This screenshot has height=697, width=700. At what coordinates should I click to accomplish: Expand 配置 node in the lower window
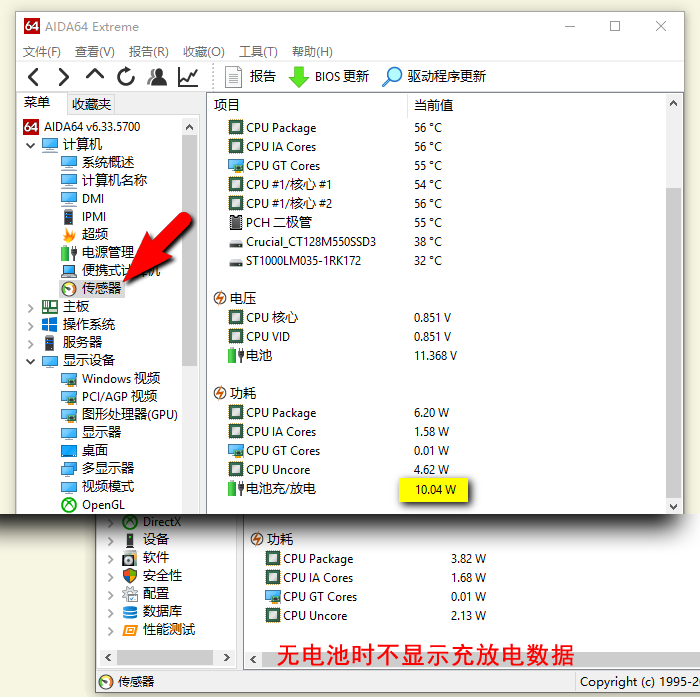tap(110, 595)
